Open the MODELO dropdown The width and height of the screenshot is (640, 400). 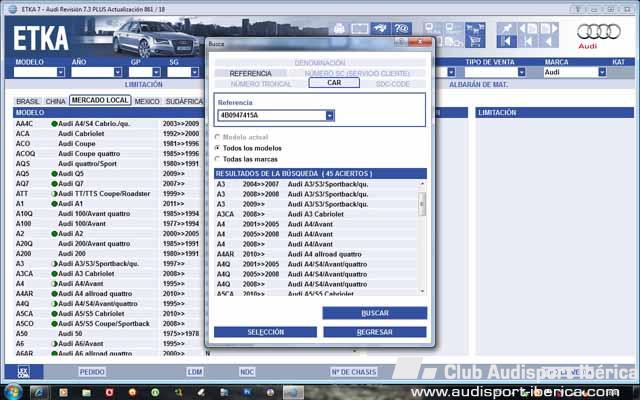[x=61, y=72]
